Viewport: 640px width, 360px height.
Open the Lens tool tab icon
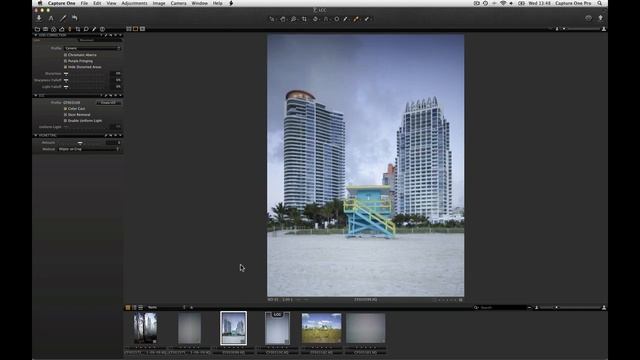coord(70,29)
